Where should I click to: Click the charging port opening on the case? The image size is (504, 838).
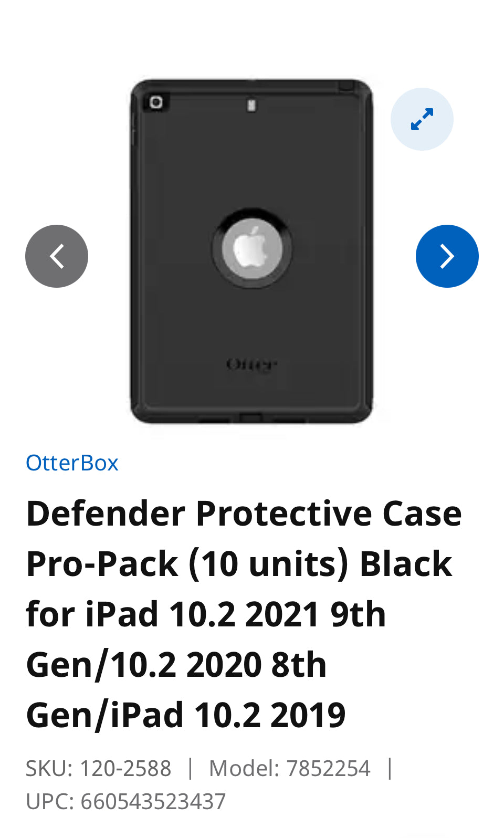click(x=251, y=418)
